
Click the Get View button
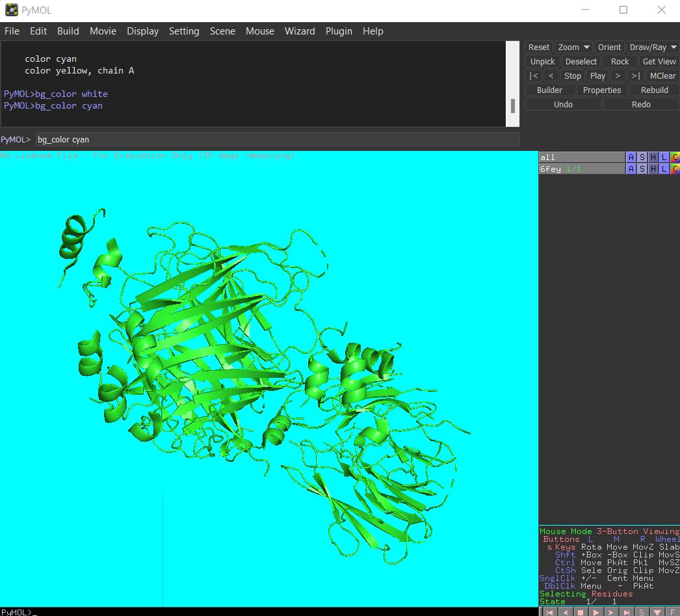point(659,61)
